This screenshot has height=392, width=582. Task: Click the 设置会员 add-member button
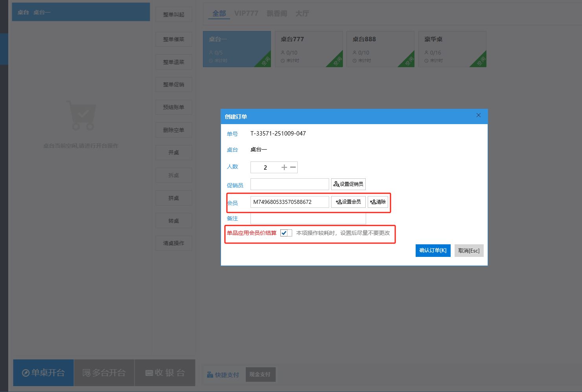coord(348,202)
